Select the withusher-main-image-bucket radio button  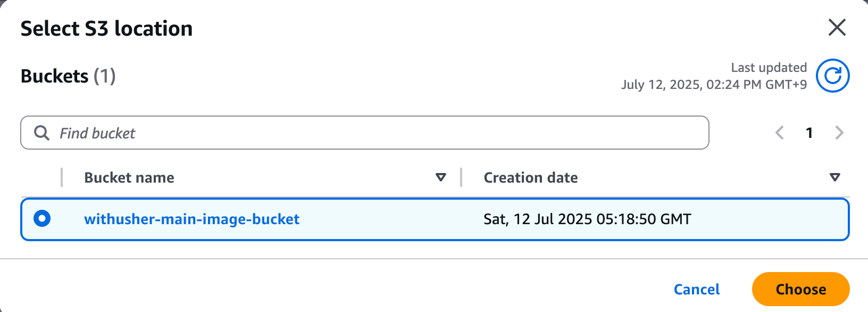[x=42, y=218]
